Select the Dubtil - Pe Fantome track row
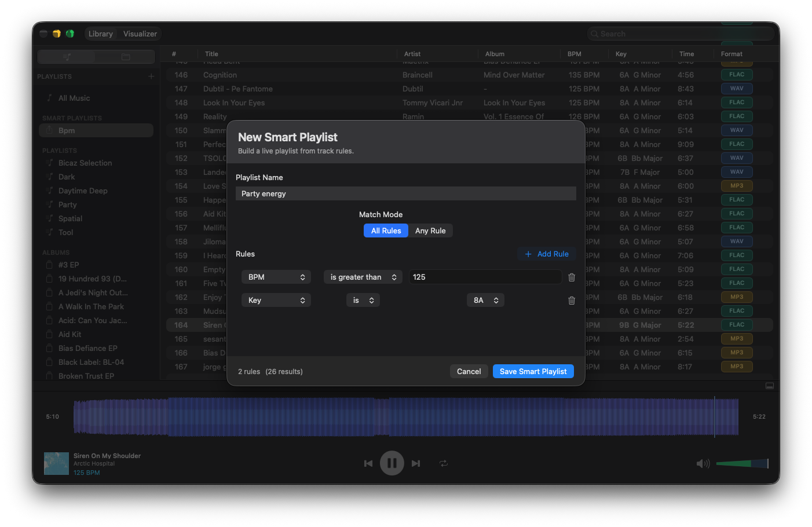Screen dimensions: 812x527 point(470,89)
